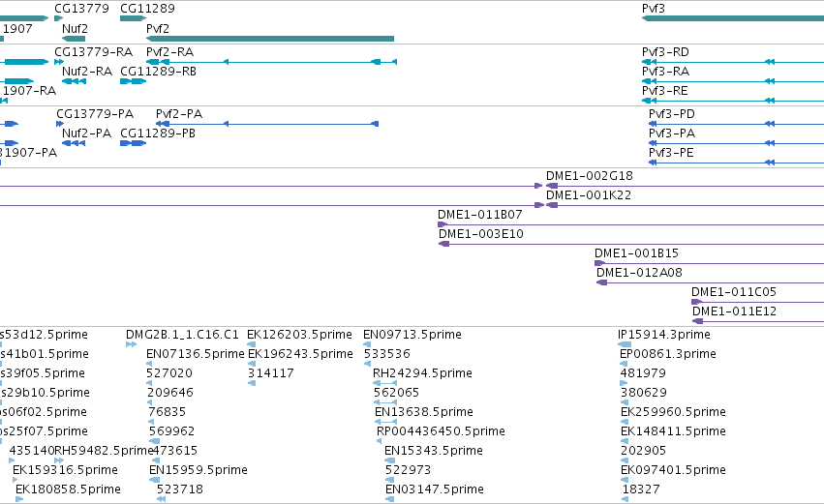Click the DME1-011B07 clone arrow
The image size is (824, 504).
[x=443, y=224]
